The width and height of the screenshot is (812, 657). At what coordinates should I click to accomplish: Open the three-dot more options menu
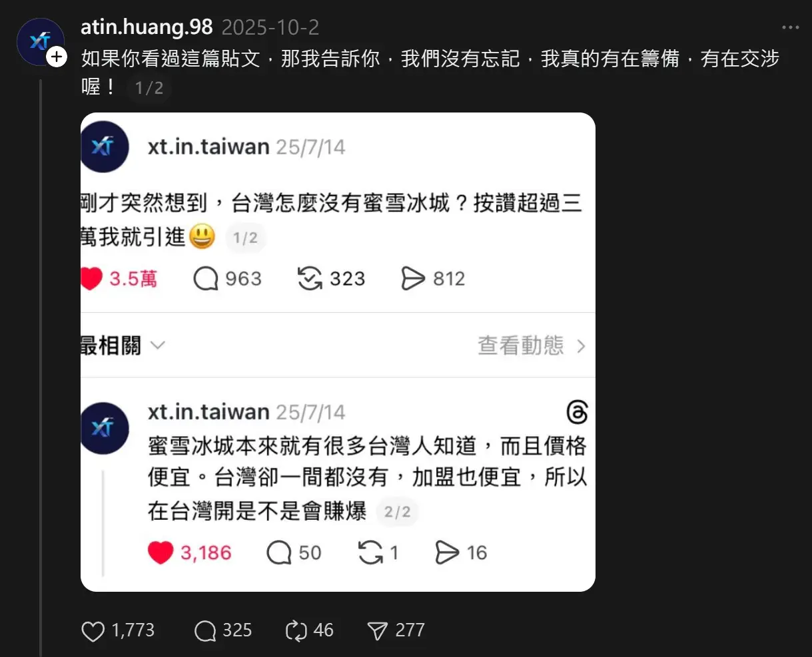[x=790, y=28]
